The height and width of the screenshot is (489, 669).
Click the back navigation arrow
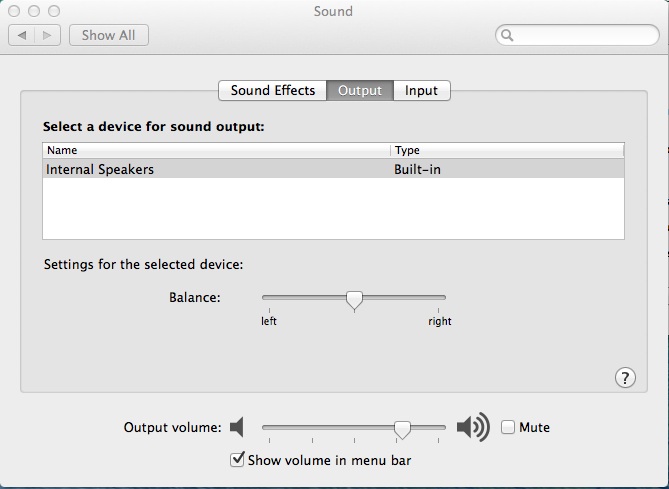click(x=22, y=35)
